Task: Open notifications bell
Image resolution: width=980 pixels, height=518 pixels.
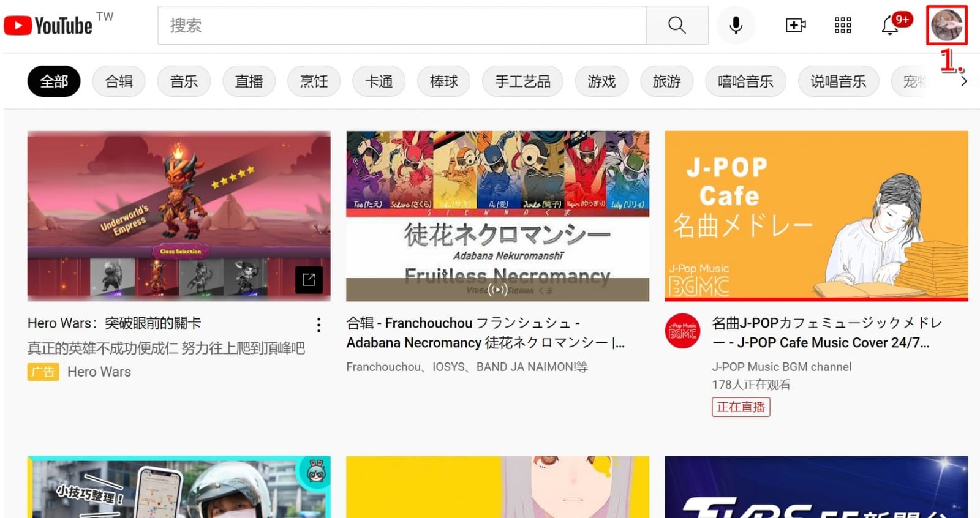Action: 891,25
